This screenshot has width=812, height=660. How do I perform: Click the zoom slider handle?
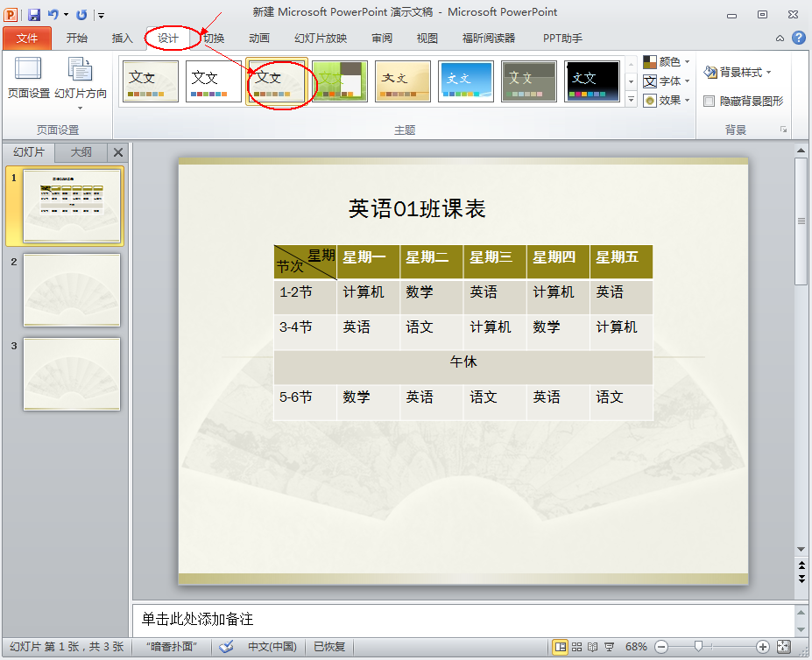point(698,647)
